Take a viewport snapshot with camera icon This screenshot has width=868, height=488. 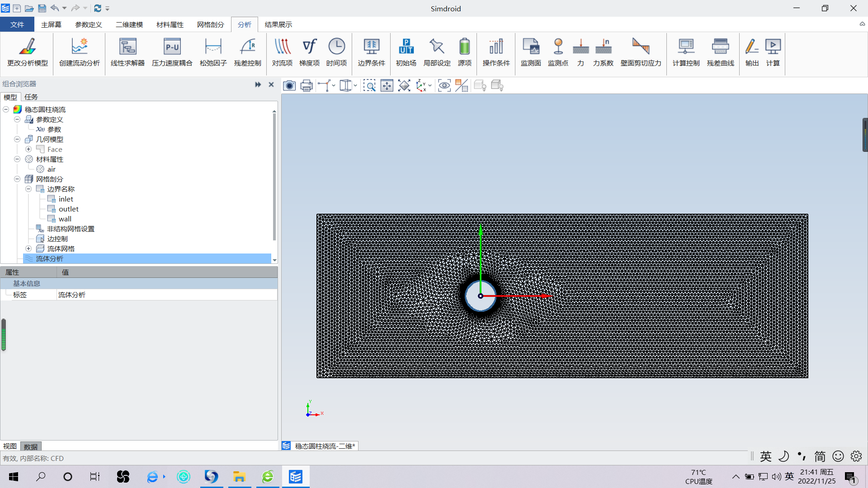[x=289, y=85]
